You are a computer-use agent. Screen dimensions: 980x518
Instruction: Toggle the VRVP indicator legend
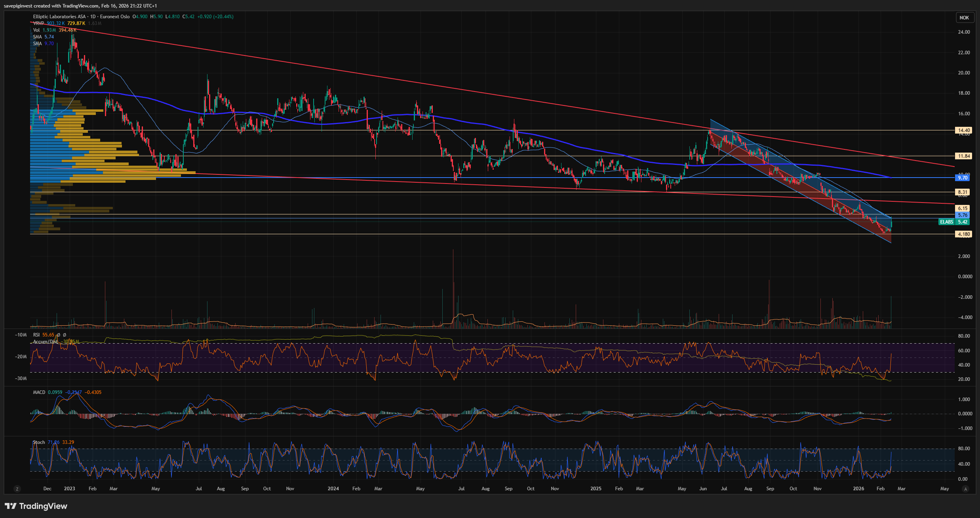click(x=38, y=23)
